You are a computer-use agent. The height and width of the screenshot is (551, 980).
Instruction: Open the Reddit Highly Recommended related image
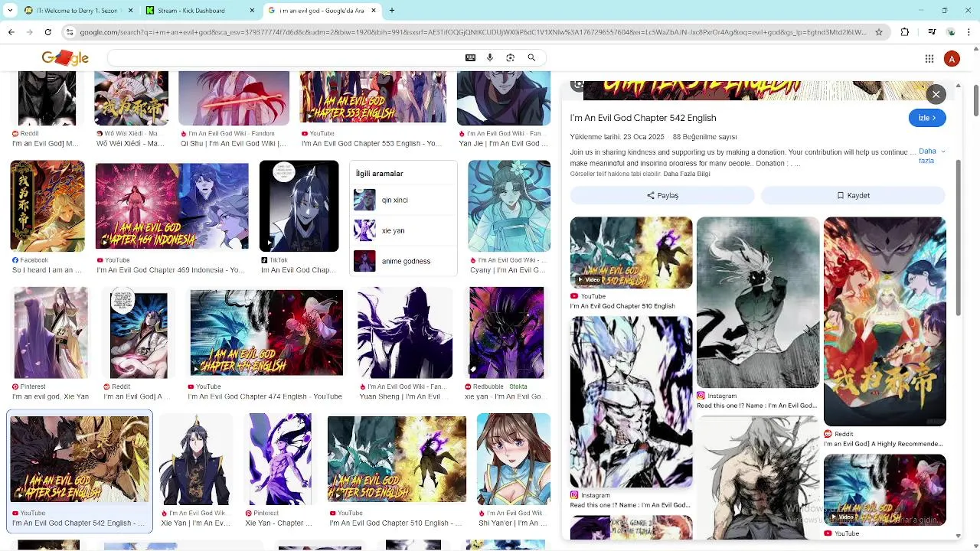[x=884, y=321]
